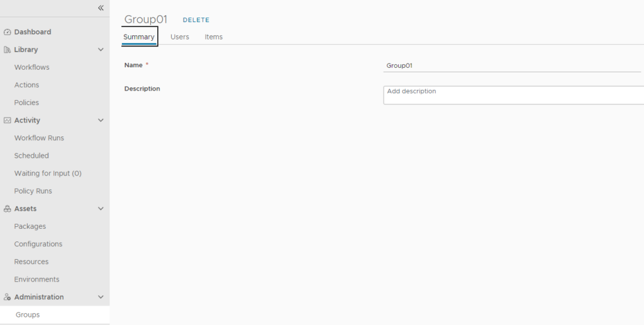Click the Library books icon
Screen dimensions: 644x325
click(x=7, y=50)
